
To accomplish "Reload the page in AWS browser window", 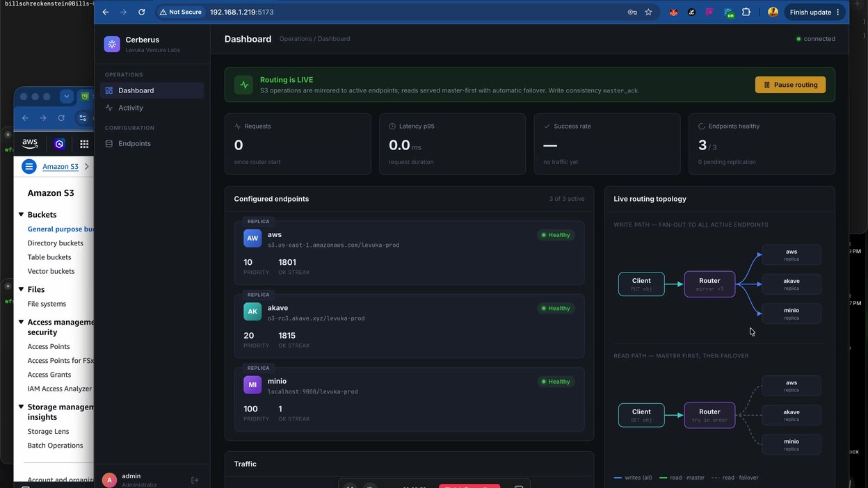I will (x=61, y=118).
